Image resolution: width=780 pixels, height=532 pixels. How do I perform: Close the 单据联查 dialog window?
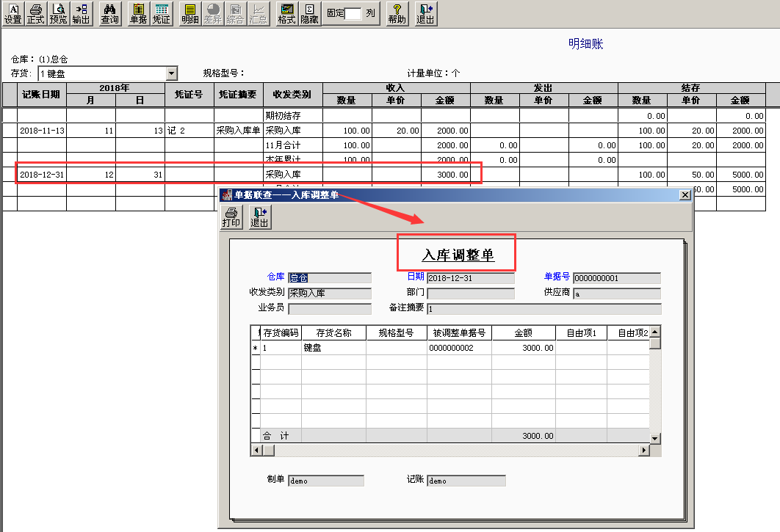(x=685, y=194)
